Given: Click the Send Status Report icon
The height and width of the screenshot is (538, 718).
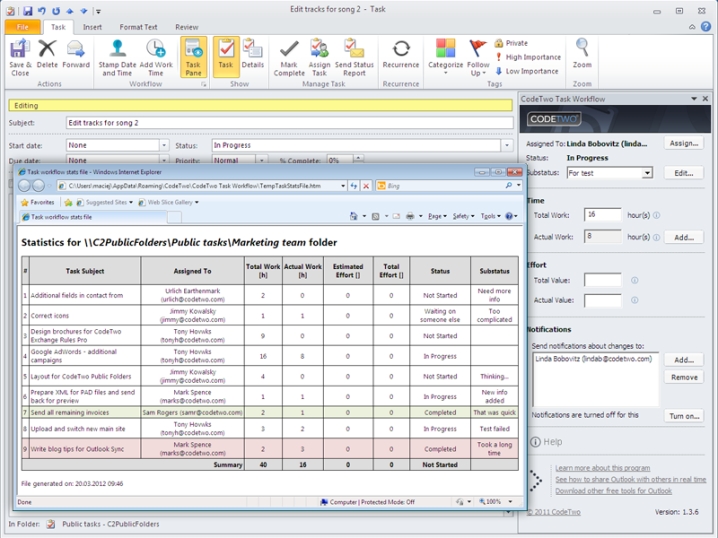Looking at the screenshot, I should tap(354, 50).
